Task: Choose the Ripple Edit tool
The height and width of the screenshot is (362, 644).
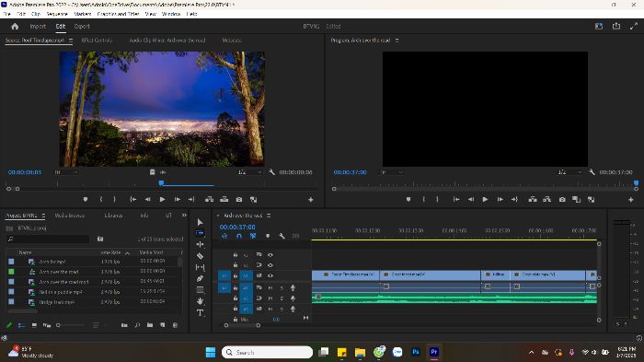Action: 200,244
